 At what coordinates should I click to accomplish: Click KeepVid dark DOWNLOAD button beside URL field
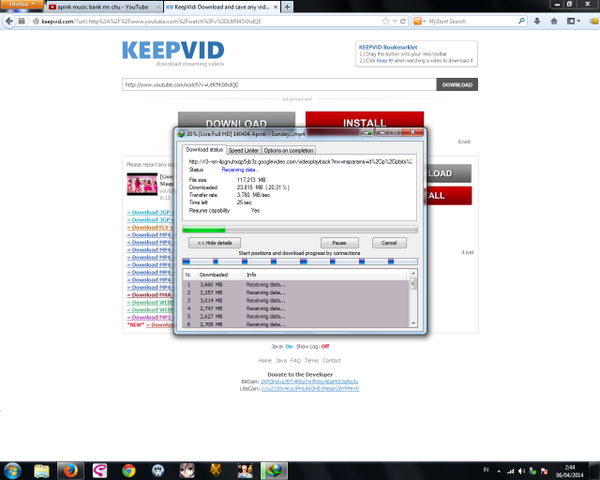pos(457,85)
